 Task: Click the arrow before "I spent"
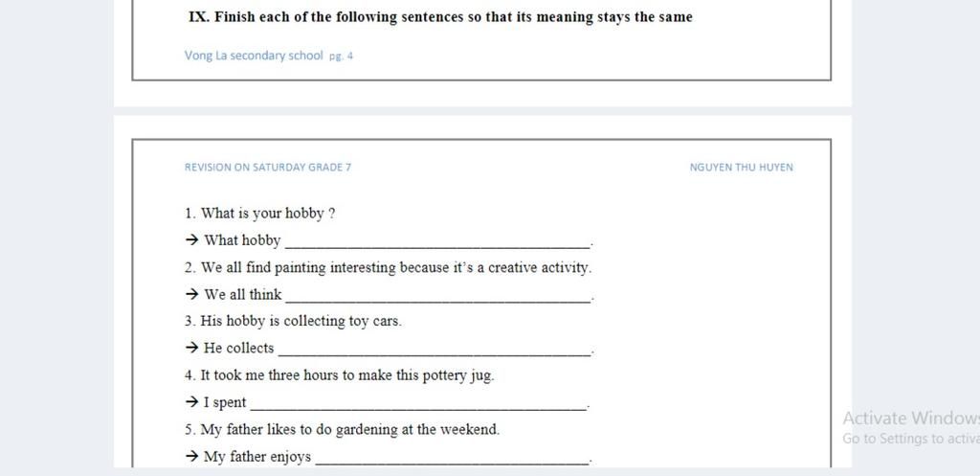point(191,402)
